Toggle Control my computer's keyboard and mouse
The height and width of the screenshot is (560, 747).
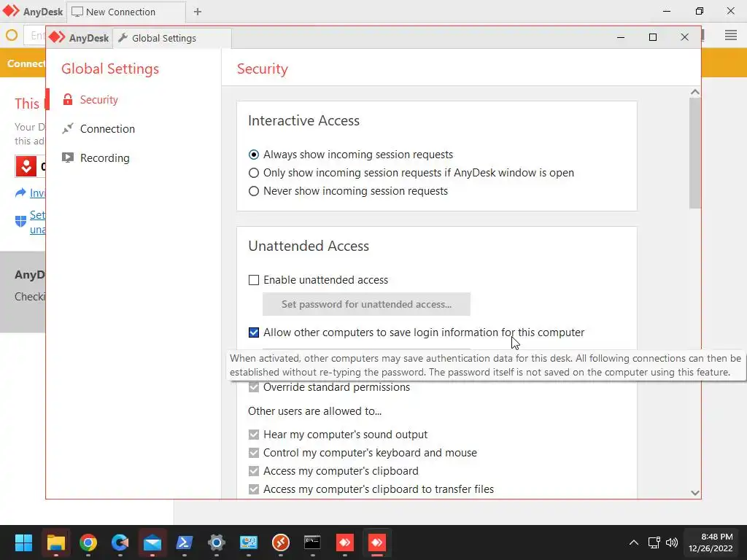pyautogui.click(x=254, y=452)
